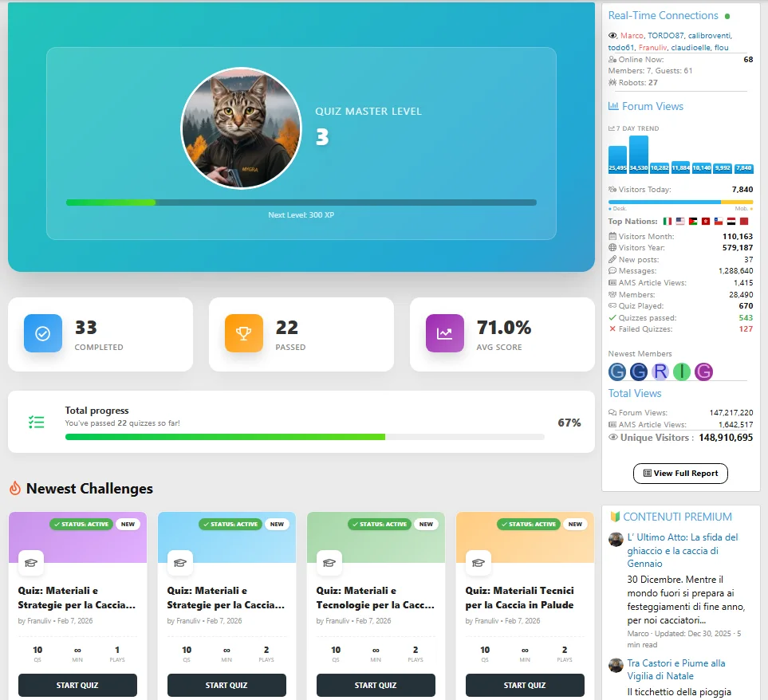Click the 'Status: Active' badge on the blue card
Viewport: 768px width, 700px height.
(x=230, y=525)
